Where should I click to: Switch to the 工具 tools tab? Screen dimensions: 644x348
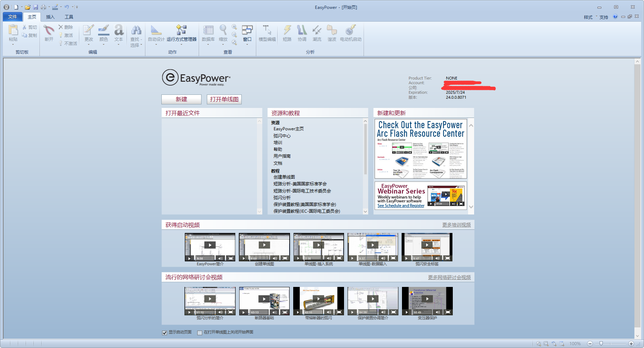69,17
